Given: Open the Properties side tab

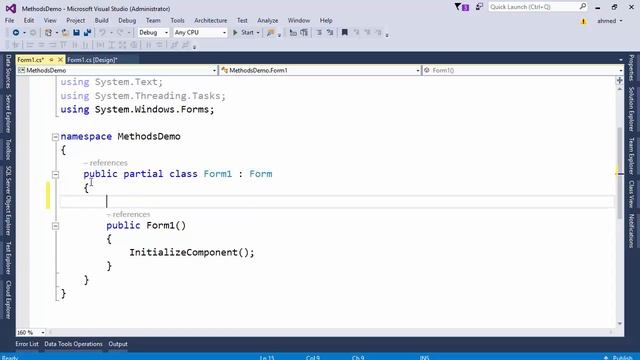Looking at the screenshot, I should [x=631, y=68].
